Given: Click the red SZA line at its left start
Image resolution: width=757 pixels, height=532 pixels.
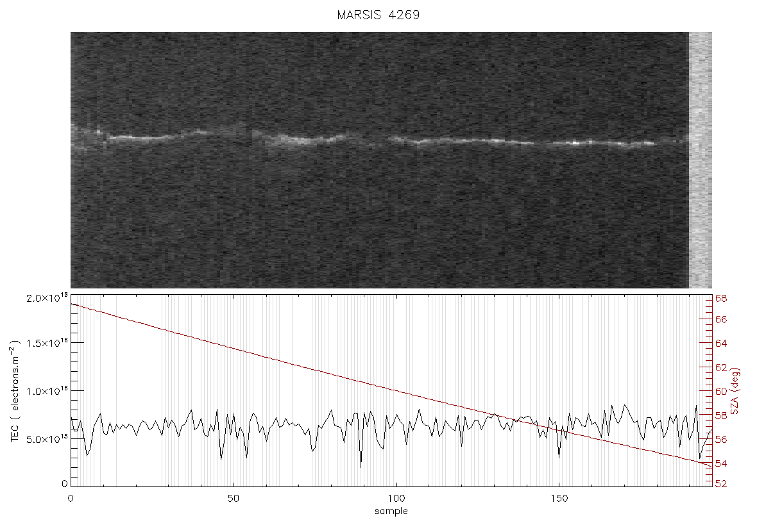Looking at the screenshot, I should coord(72,304).
